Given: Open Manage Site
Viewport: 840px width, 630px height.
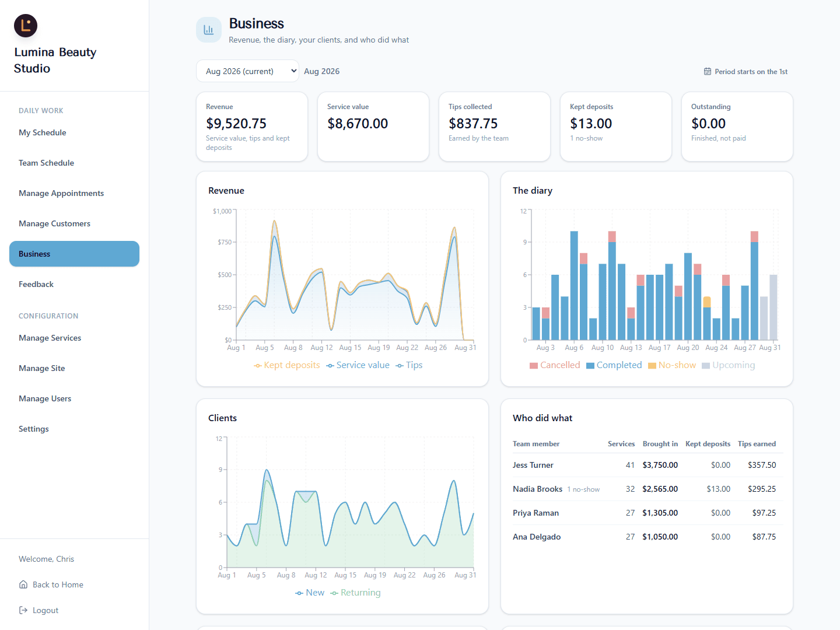Looking at the screenshot, I should click(x=74, y=368).
